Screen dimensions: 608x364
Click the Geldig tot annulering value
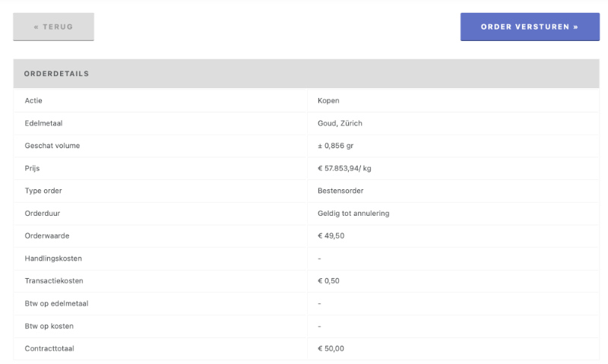tap(353, 214)
